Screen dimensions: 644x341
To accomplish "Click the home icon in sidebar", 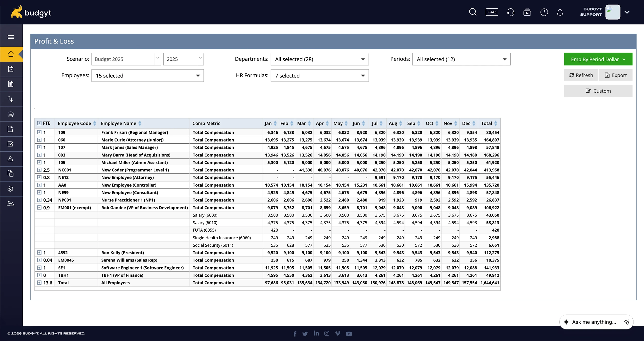I will tap(11, 54).
